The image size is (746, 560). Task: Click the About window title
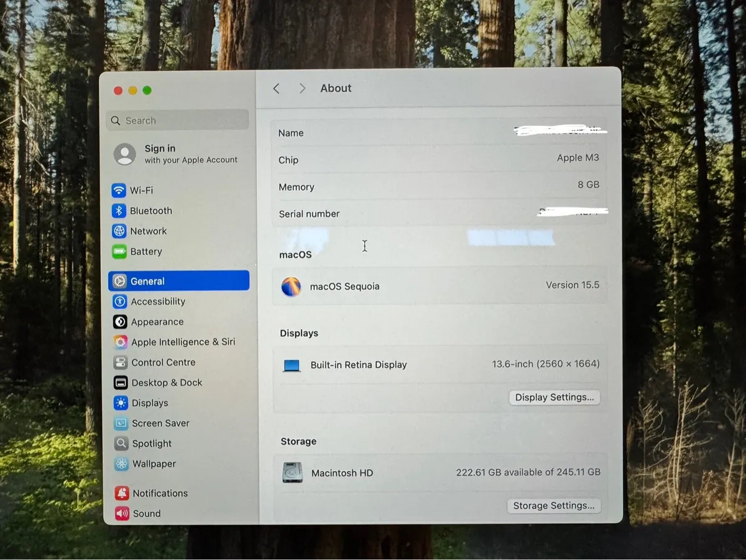pyautogui.click(x=336, y=88)
